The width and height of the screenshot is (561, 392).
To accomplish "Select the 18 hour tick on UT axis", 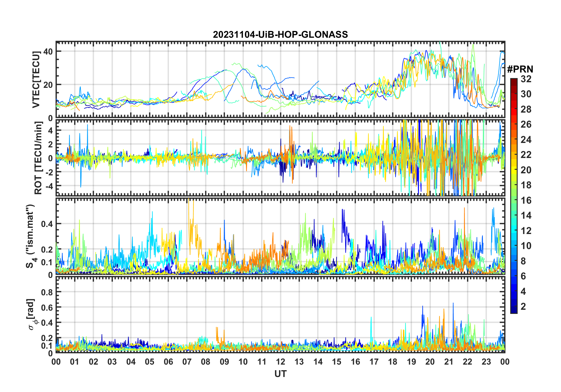I will click(393, 362).
